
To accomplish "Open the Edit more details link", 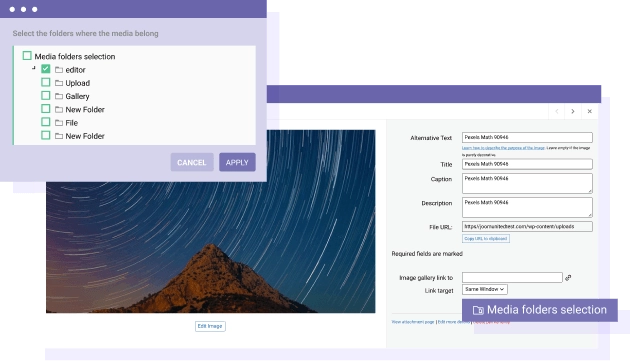I will tap(453, 322).
